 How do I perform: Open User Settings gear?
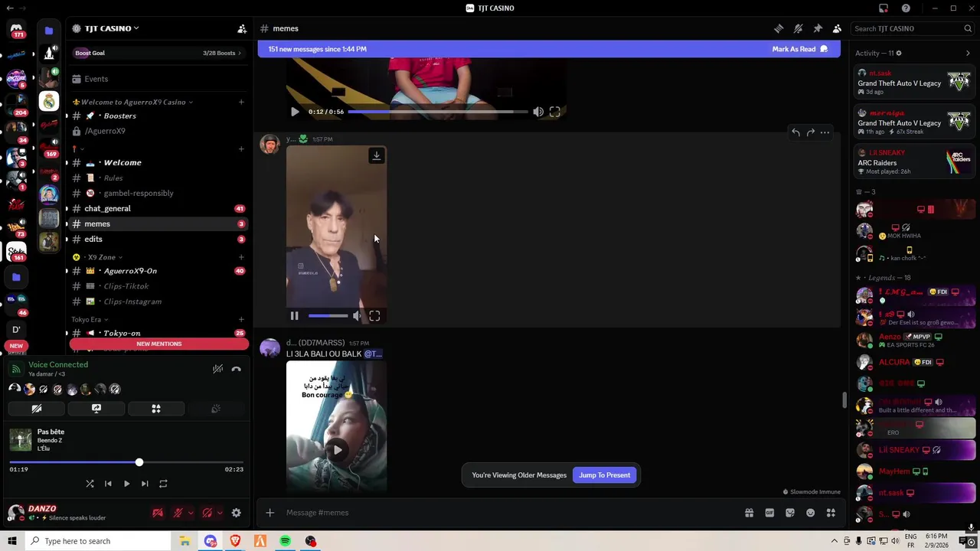[237, 514]
